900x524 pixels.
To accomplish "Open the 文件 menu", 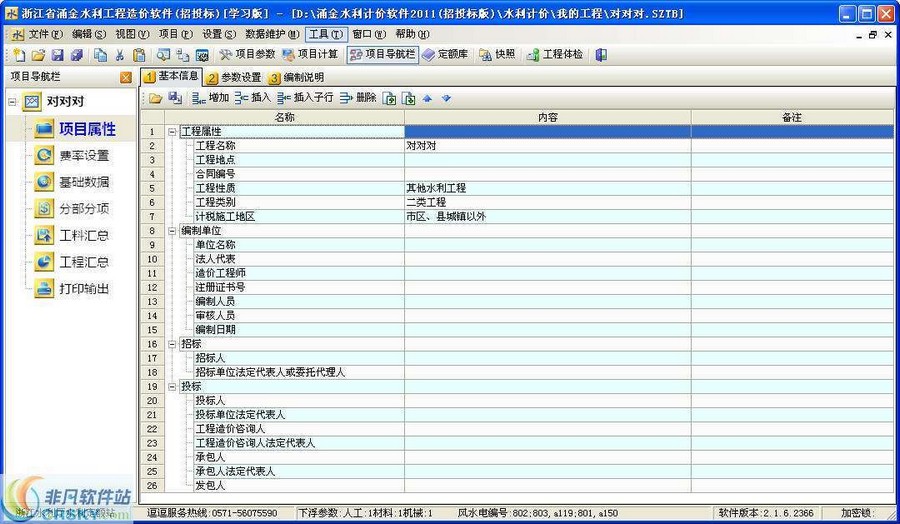I will coord(45,34).
